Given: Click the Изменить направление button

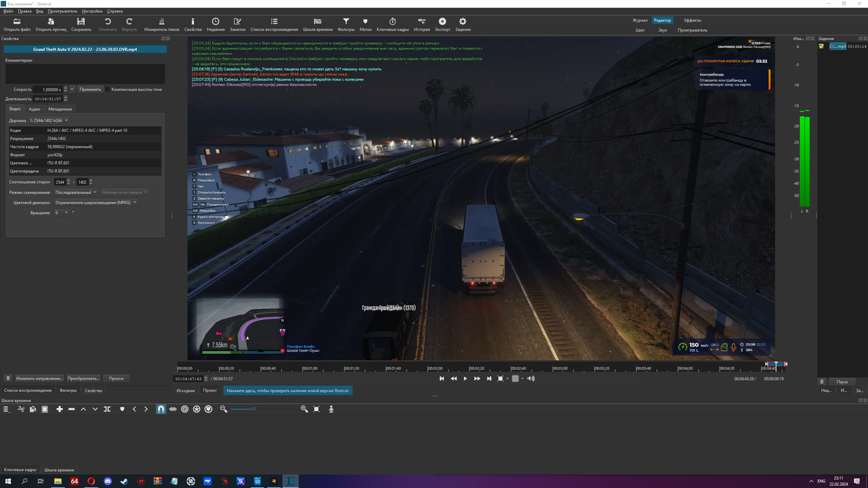Looking at the screenshot, I should 39,378.
